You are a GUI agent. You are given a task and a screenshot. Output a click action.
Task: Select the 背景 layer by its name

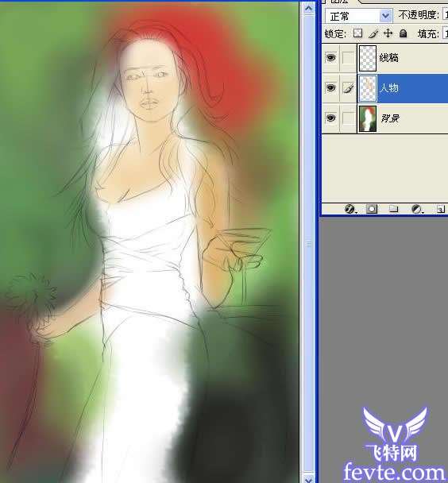click(390, 118)
